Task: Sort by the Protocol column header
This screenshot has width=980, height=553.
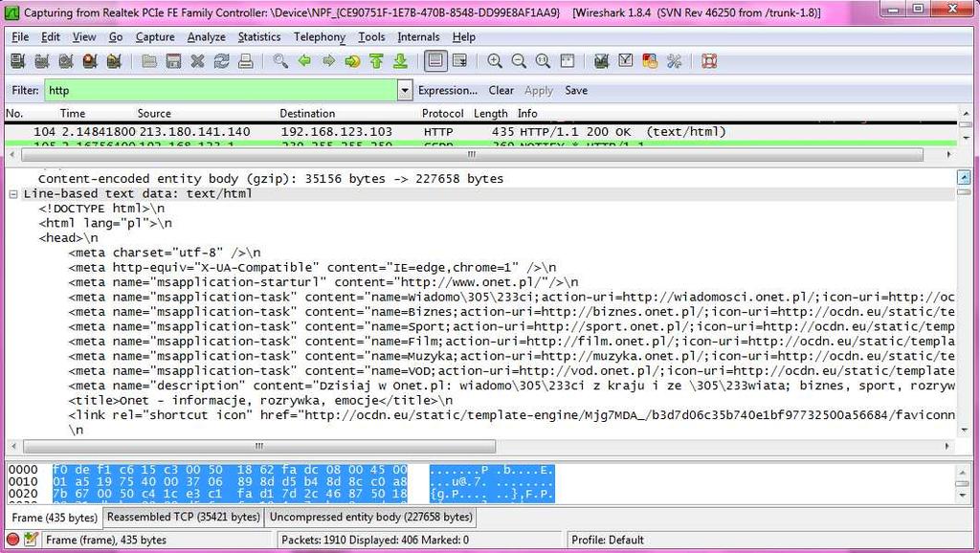Action: point(442,114)
